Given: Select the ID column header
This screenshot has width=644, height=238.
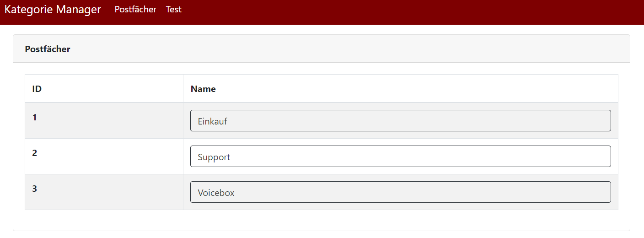Looking at the screenshot, I should point(37,89).
